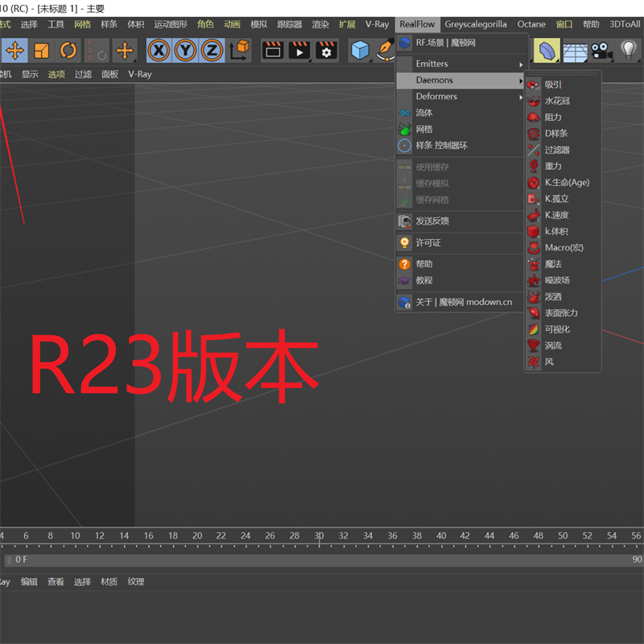Select 样条 控制器环 entry
Image resolution: width=644 pixels, height=644 pixels.
[460, 146]
